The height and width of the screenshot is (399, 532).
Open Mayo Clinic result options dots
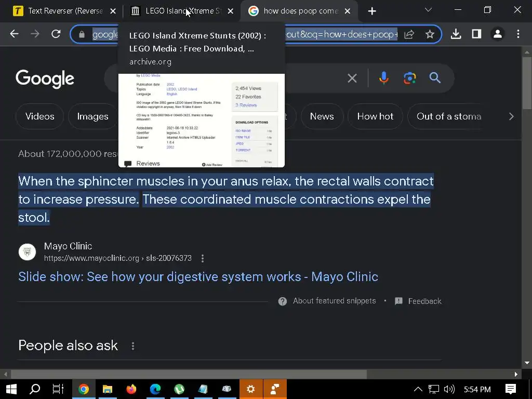tap(203, 259)
